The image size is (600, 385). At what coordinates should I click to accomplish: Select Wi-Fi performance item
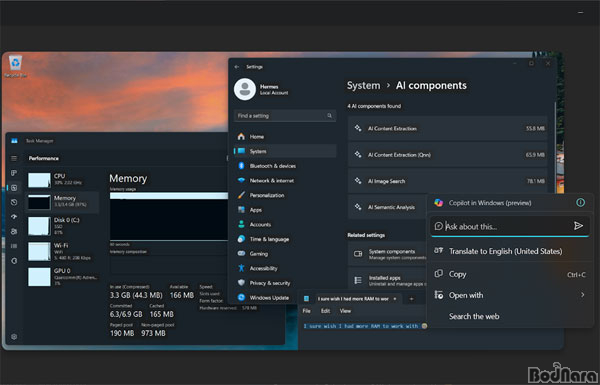[63, 251]
